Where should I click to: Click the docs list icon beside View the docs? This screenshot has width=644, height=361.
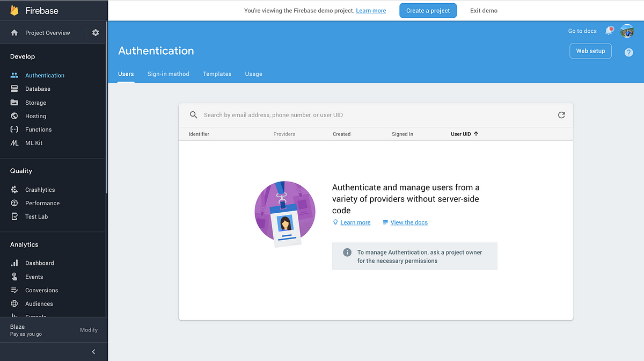pyautogui.click(x=385, y=222)
